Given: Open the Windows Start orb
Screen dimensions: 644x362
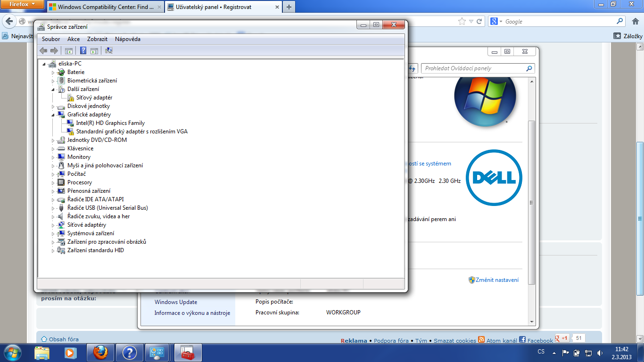Looking at the screenshot, I should [x=12, y=352].
